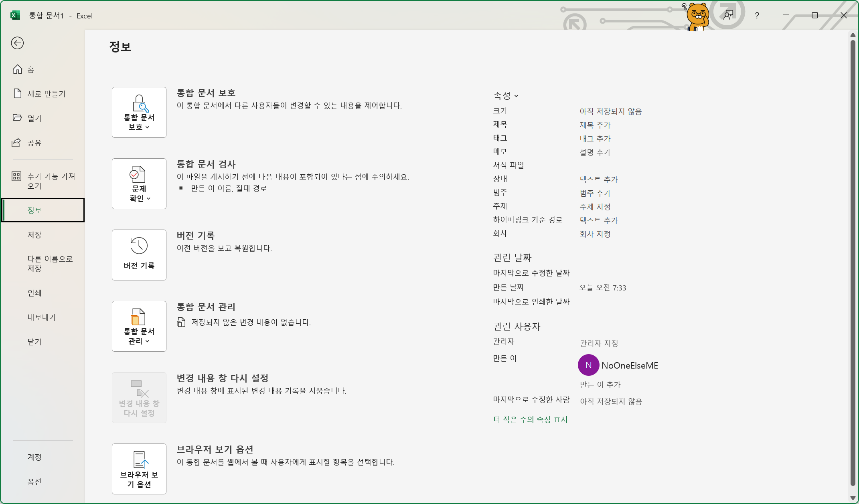Select Print (인쇄) in the sidebar
The height and width of the screenshot is (504, 859).
point(34,293)
